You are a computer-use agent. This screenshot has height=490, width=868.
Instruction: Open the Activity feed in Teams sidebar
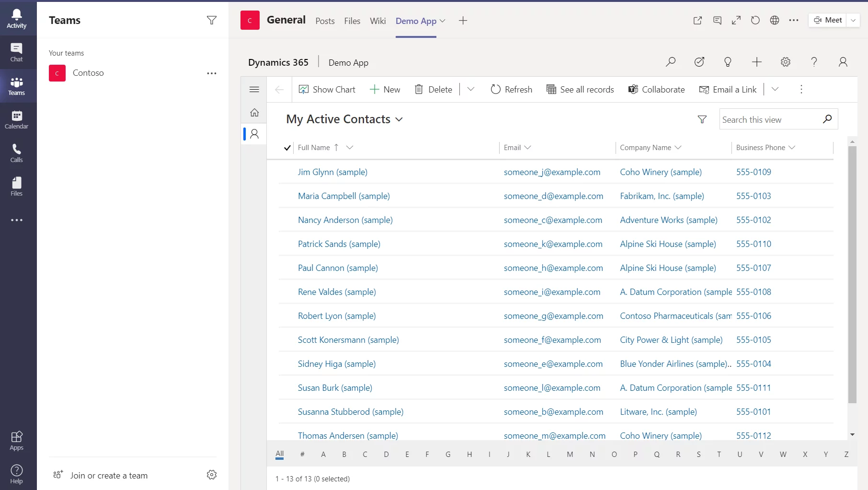[17, 19]
